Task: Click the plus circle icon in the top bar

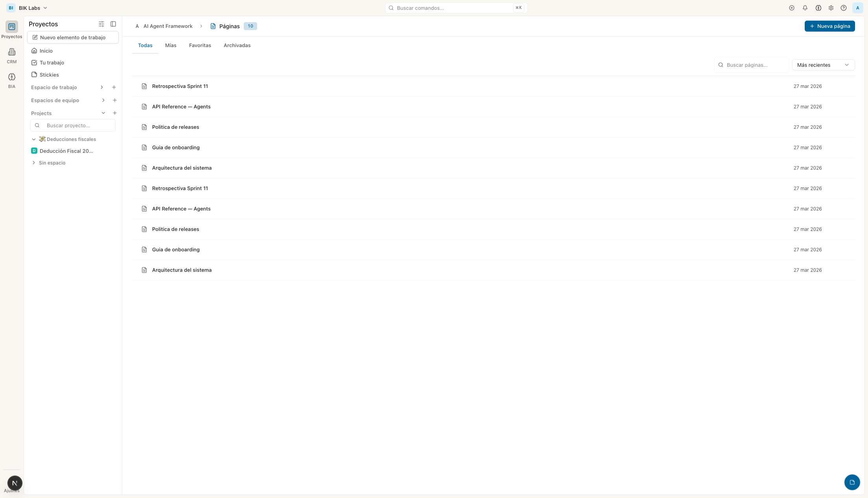Action: tap(792, 8)
